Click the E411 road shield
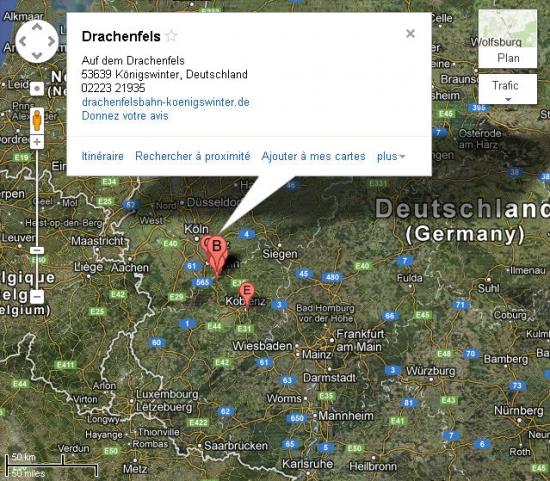The image size is (550, 481). click(x=65, y=365)
